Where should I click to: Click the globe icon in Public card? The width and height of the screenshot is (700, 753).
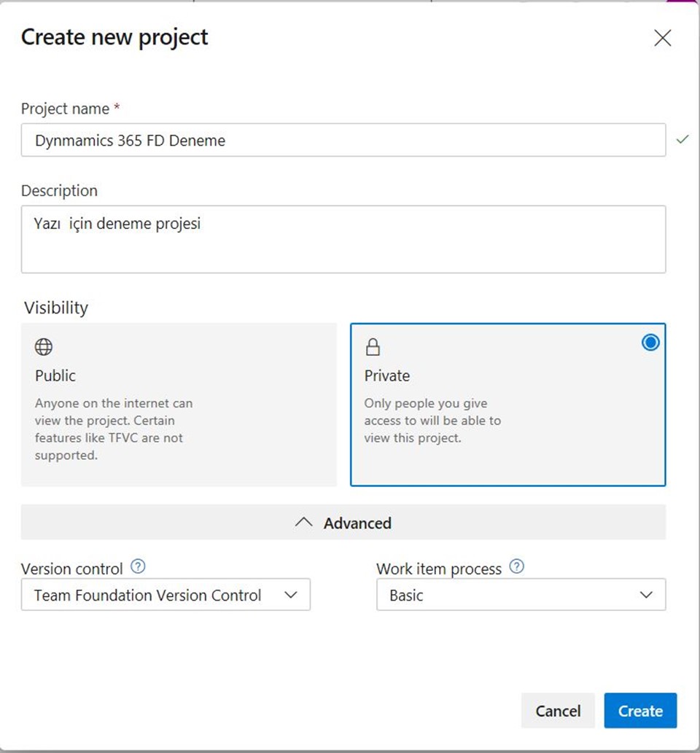tap(44, 347)
